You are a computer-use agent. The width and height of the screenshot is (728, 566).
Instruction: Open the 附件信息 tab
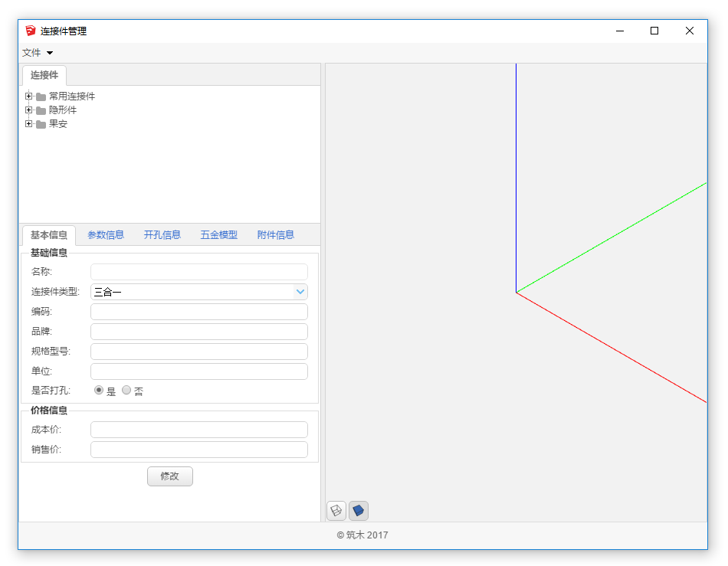click(276, 235)
